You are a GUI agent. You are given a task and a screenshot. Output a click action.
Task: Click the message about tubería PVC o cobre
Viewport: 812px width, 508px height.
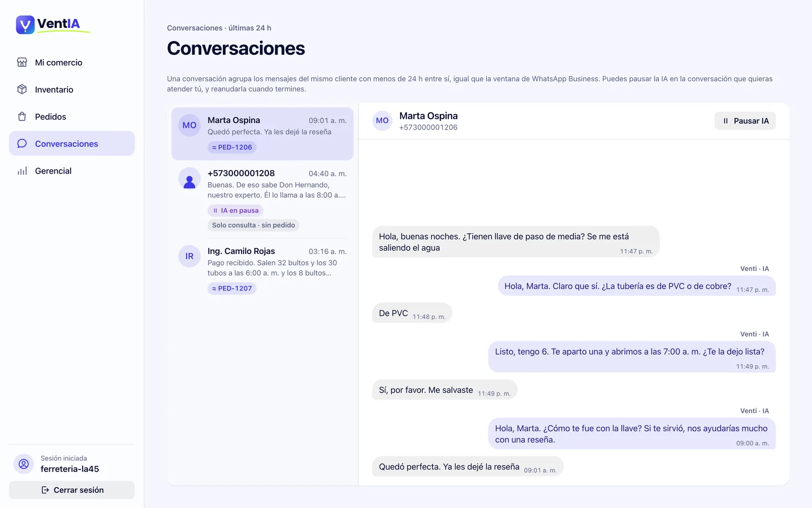click(636, 286)
